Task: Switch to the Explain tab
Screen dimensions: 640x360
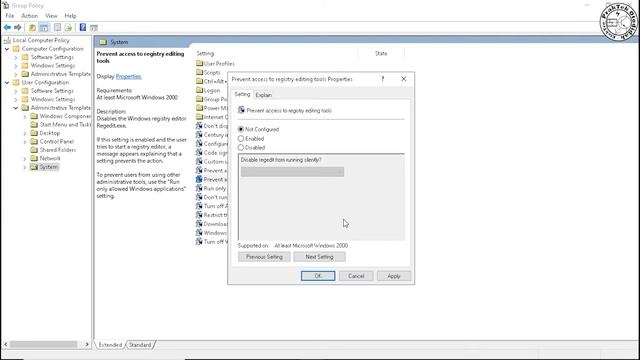Action: pos(264,95)
